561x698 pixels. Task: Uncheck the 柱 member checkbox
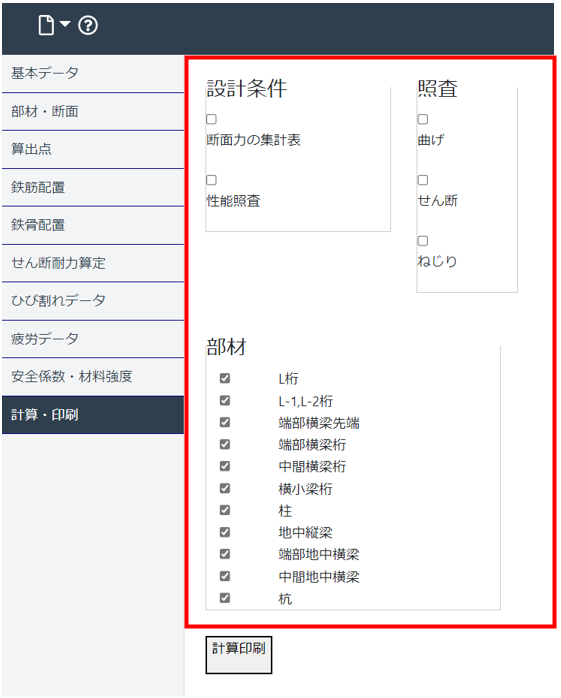pyautogui.click(x=225, y=510)
